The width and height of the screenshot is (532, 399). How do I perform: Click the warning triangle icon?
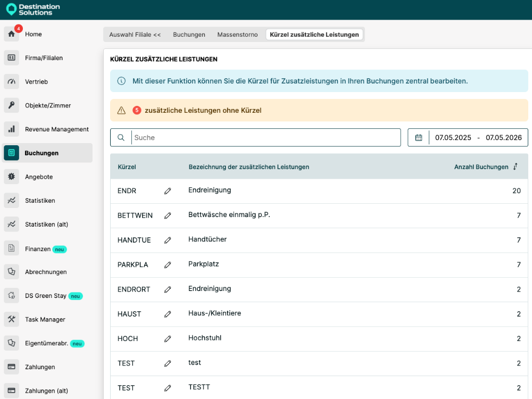(121, 110)
